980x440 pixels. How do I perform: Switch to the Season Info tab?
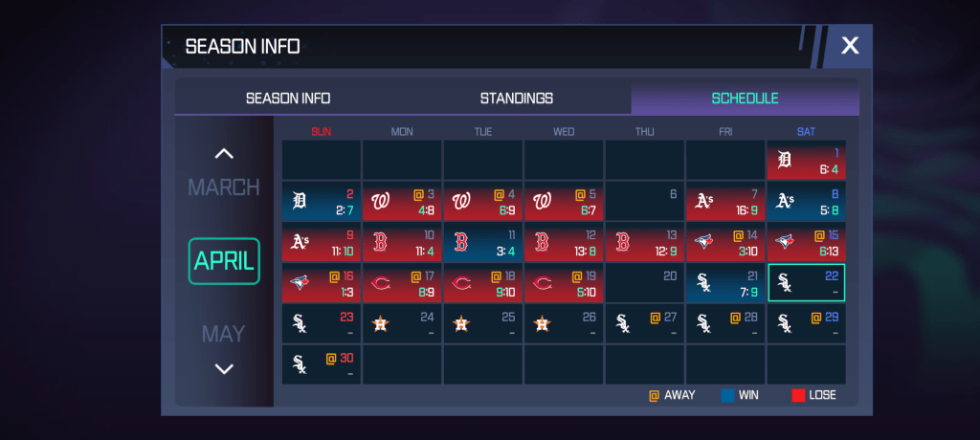(x=288, y=99)
